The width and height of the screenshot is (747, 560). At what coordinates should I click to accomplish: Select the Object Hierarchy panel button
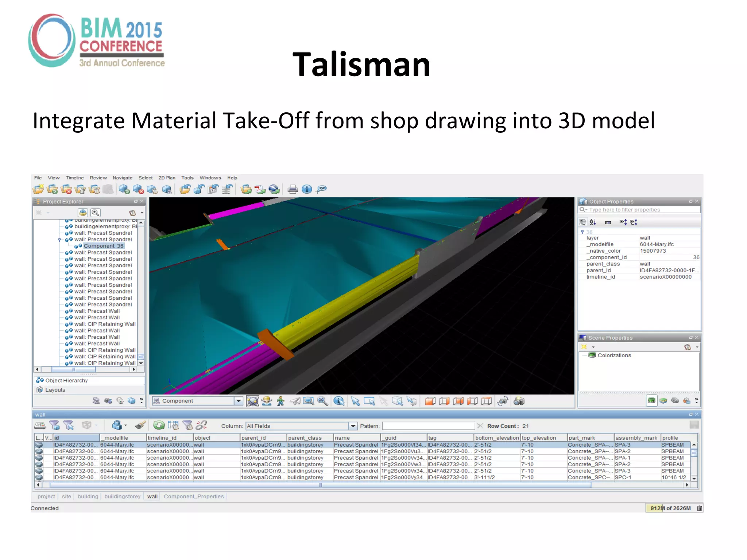pos(89,381)
